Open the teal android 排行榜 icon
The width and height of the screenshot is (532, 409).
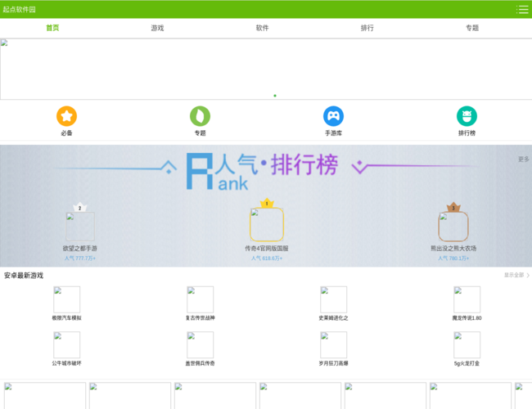(x=467, y=116)
